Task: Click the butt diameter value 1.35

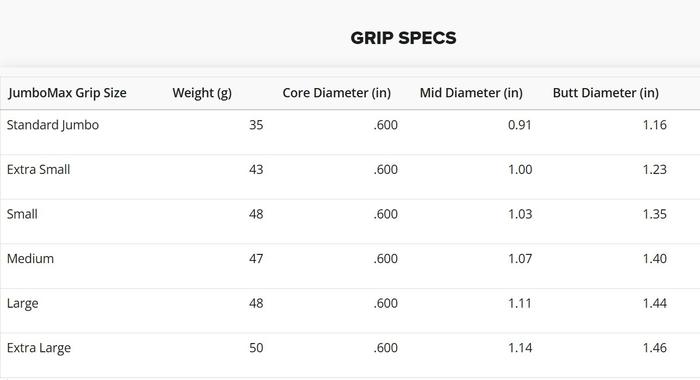Action: coord(654,214)
